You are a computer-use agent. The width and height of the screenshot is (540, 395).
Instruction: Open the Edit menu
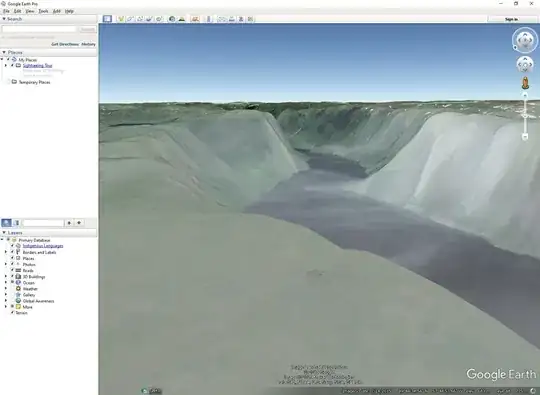[x=18, y=11]
